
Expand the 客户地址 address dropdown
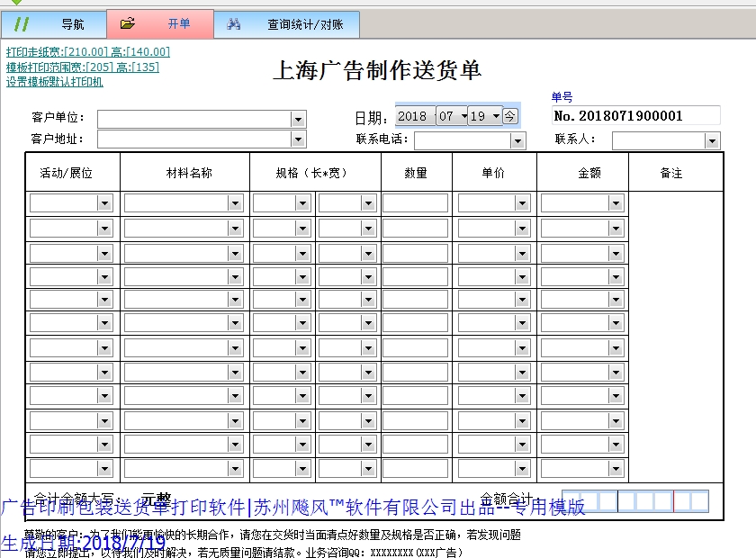click(297, 139)
